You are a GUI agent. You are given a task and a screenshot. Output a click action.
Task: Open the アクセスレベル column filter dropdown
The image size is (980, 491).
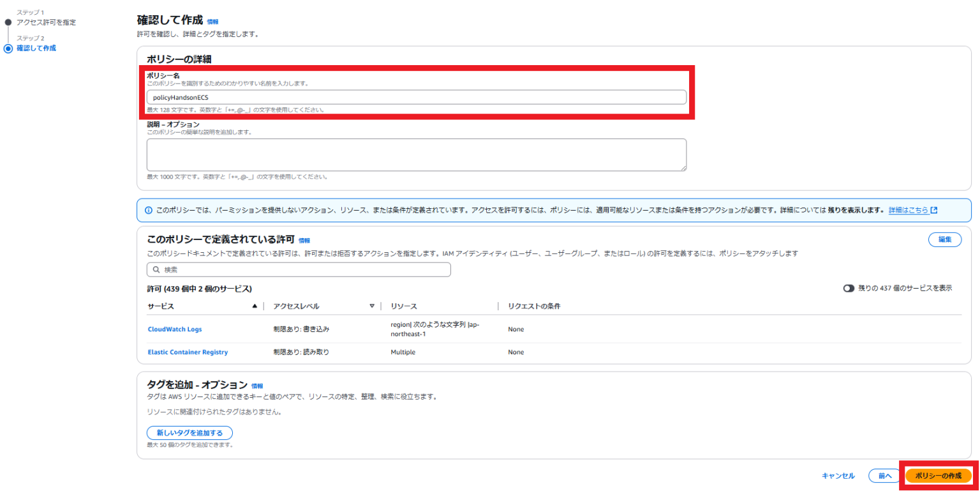pos(372,306)
